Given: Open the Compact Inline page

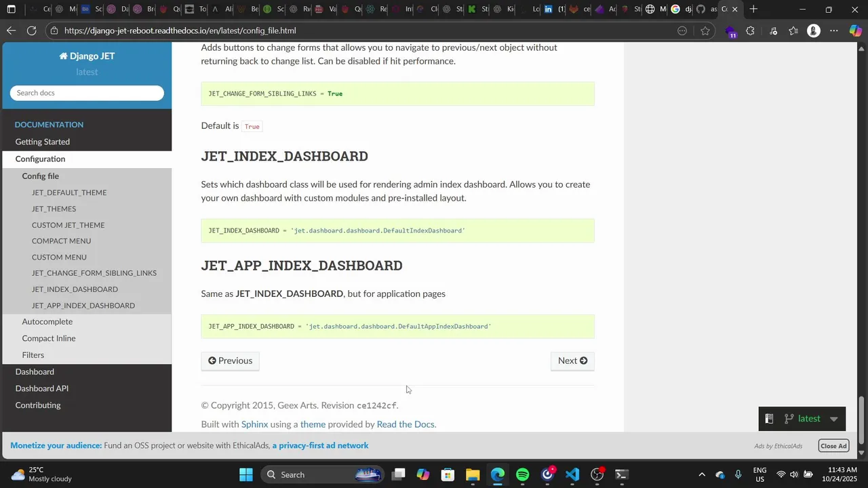Looking at the screenshot, I should [49, 338].
